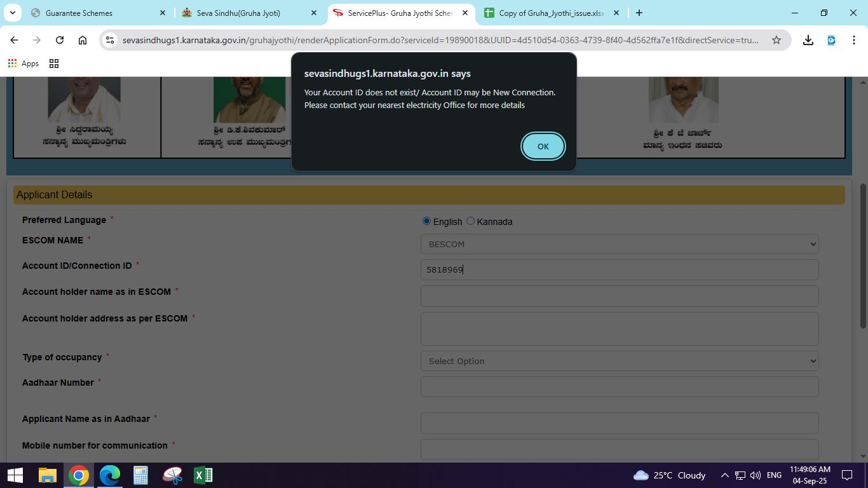Click the Aadhaar Number field
868x488 pixels.
tap(620, 386)
